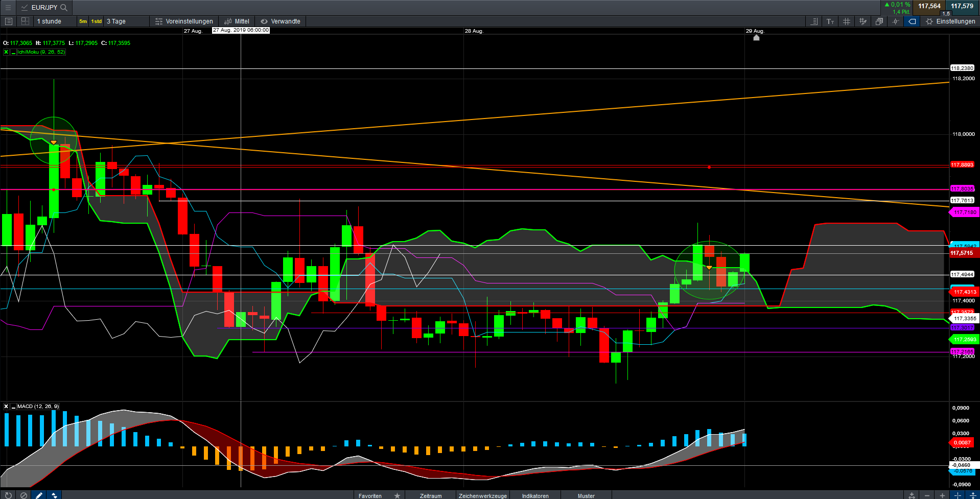Open the hamburger menu at top left
The image size is (980, 499).
coord(8,7)
